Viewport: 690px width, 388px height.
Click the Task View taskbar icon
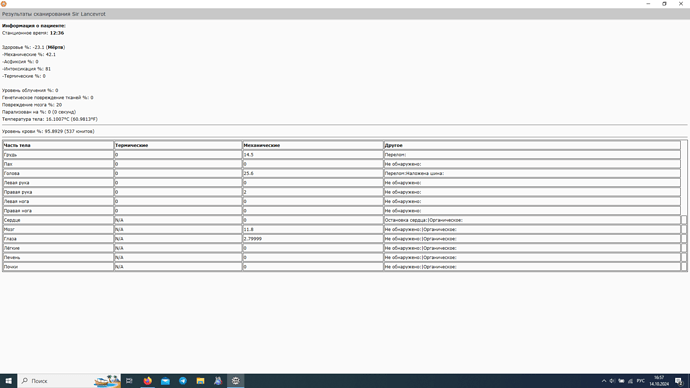click(129, 381)
